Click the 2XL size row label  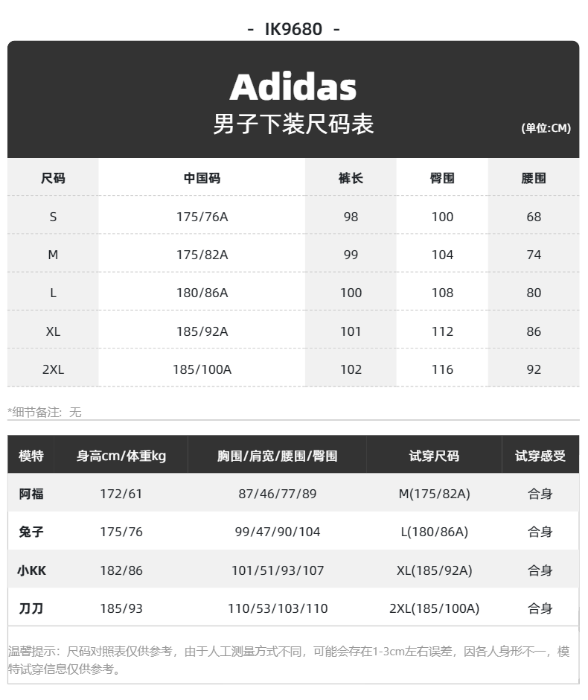coord(53,369)
